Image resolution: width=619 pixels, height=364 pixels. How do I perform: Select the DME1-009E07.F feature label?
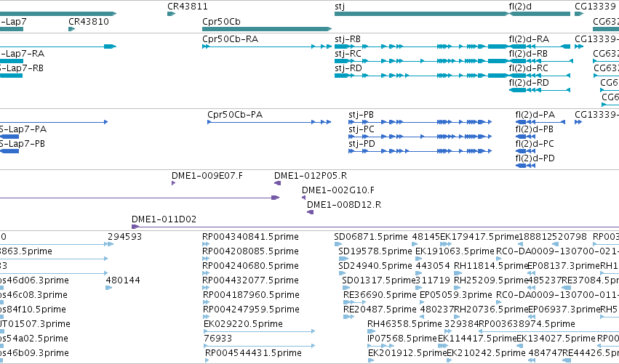pos(207,176)
